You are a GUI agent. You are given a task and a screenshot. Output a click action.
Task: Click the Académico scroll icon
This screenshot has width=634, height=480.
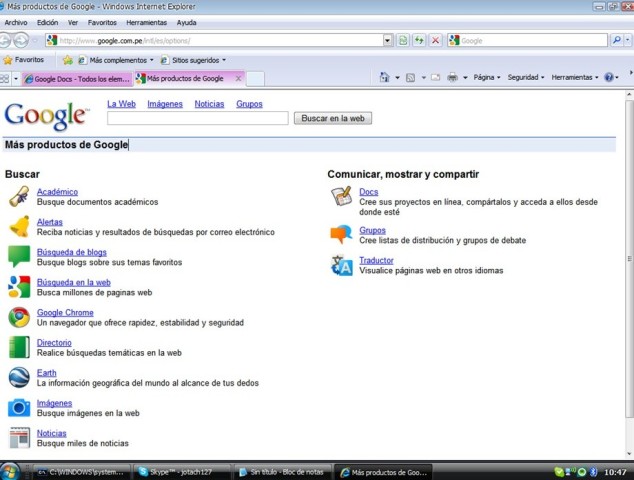pos(19,197)
